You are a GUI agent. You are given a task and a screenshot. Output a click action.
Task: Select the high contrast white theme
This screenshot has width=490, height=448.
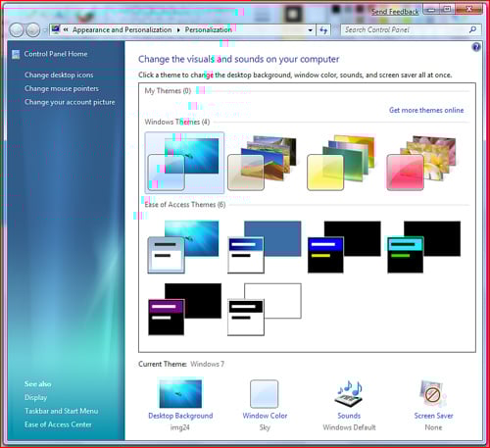pyautogui.click(x=265, y=309)
